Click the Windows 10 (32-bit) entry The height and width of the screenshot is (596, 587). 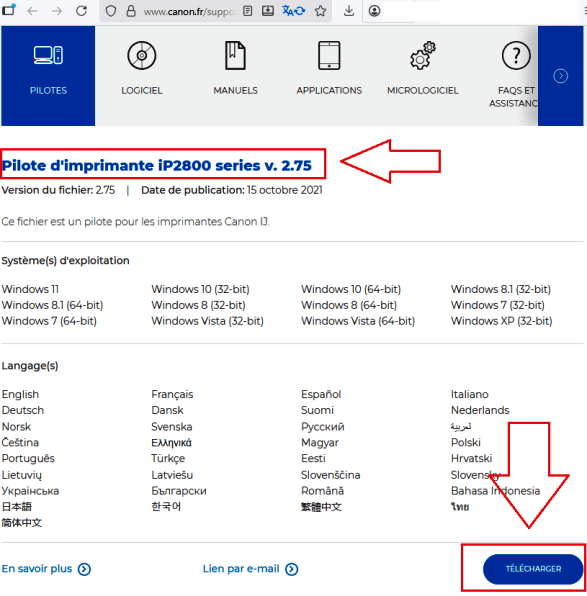point(200,289)
